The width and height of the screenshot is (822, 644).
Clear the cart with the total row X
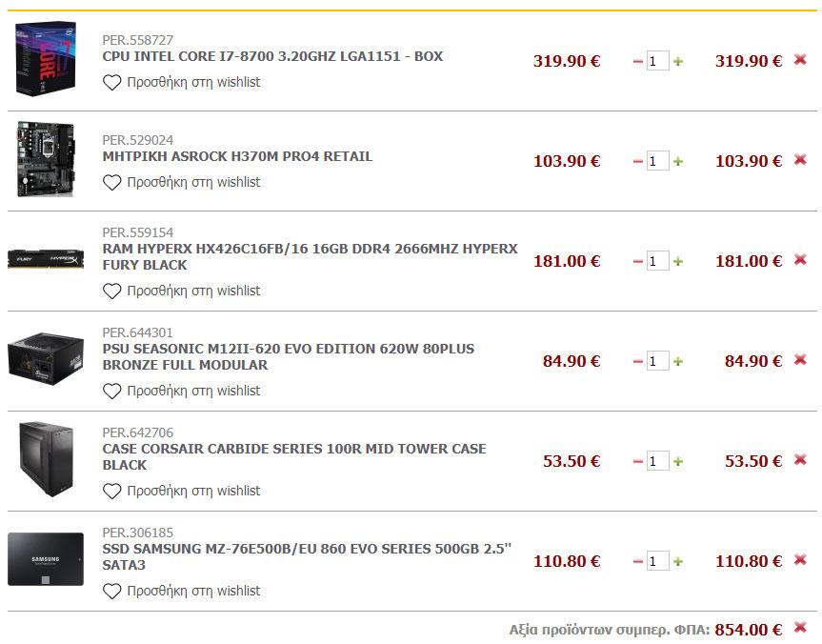800,628
